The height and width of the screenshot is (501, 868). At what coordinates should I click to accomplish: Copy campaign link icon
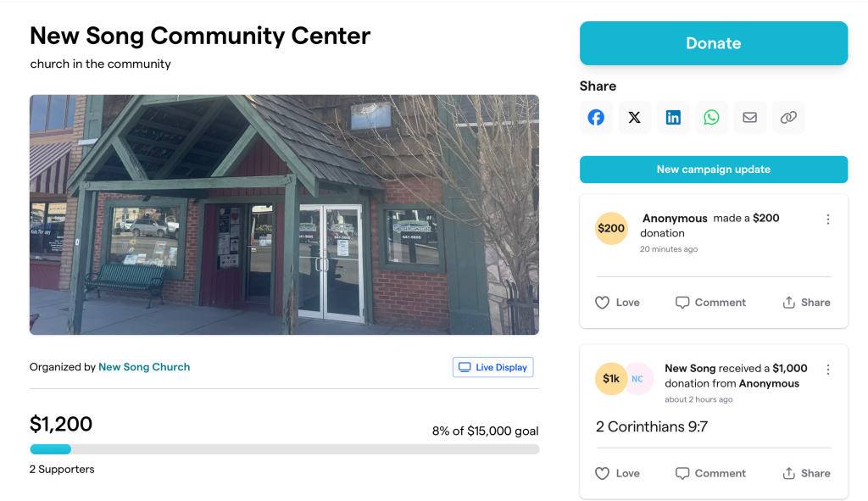pos(788,117)
